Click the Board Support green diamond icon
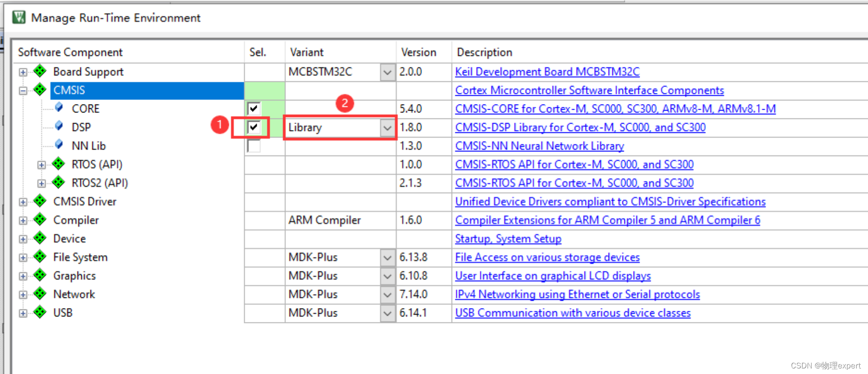Screen dimensions: 868x374 40,71
